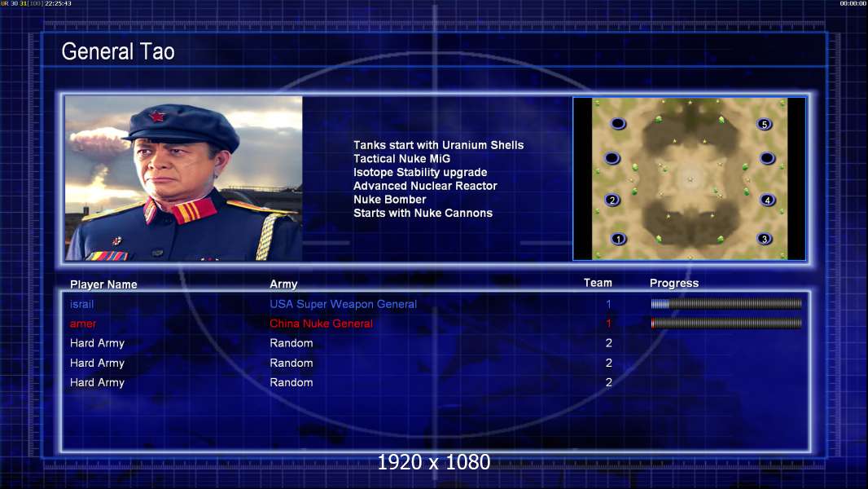Click start position marker 4 on the map

click(x=767, y=200)
